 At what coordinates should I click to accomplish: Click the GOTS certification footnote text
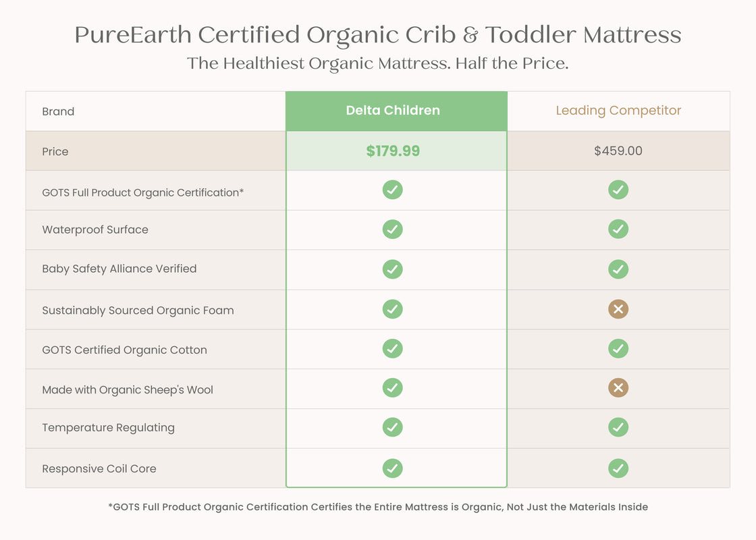[x=378, y=507]
